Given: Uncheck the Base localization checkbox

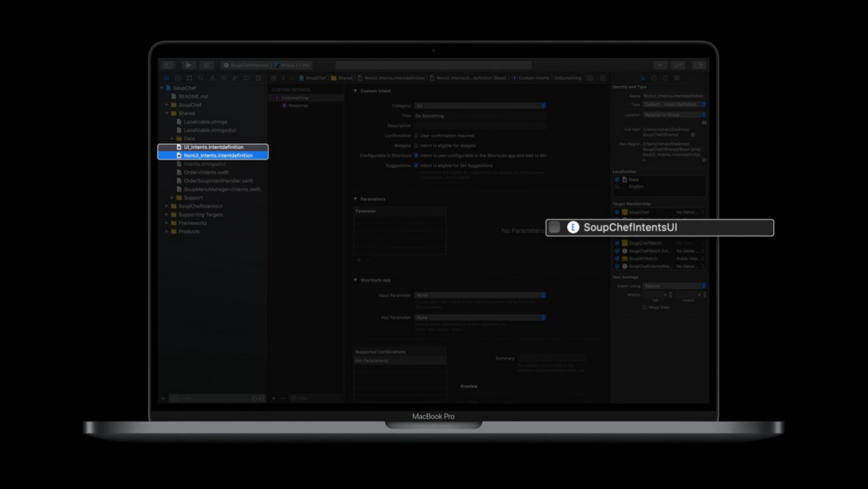Looking at the screenshot, I should (x=617, y=179).
